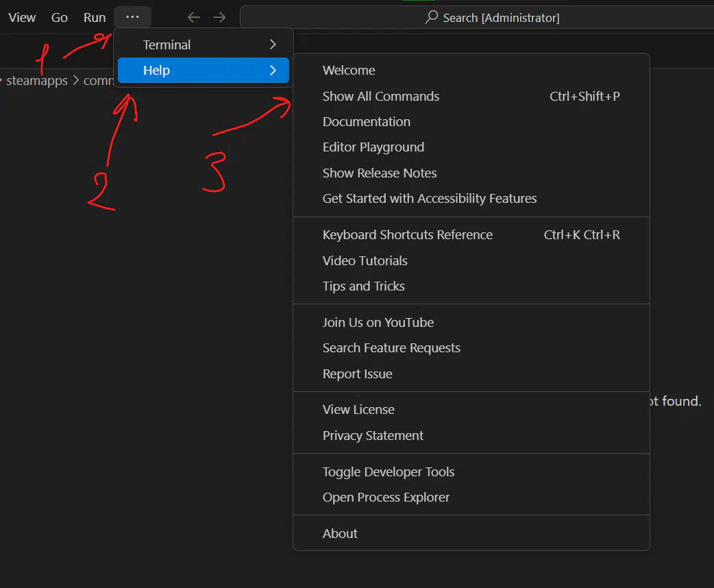Open the View menu
This screenshot has width=714, height=588.
[22, 18]
